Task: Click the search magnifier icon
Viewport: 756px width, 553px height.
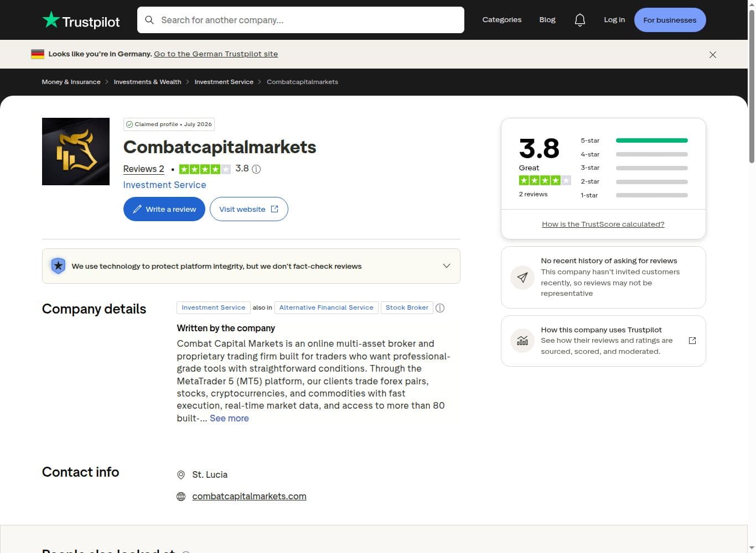Action: (149, 20)
